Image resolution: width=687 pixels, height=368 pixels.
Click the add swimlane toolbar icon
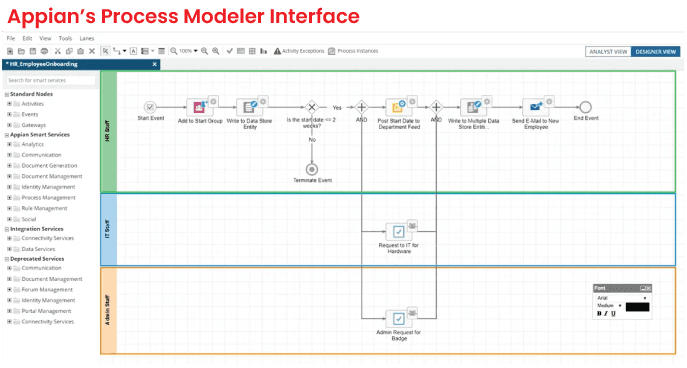point(145,51)
